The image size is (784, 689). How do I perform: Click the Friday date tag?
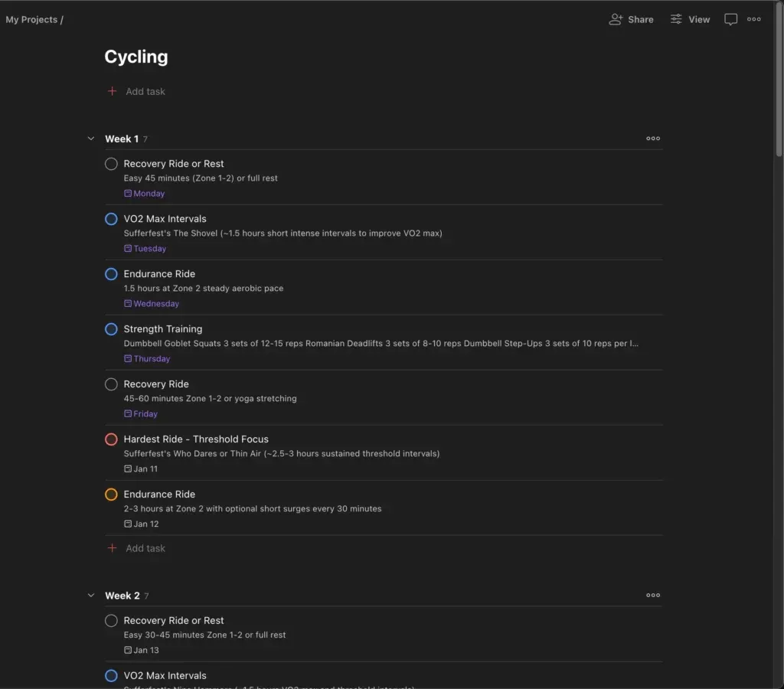[141, 413]
